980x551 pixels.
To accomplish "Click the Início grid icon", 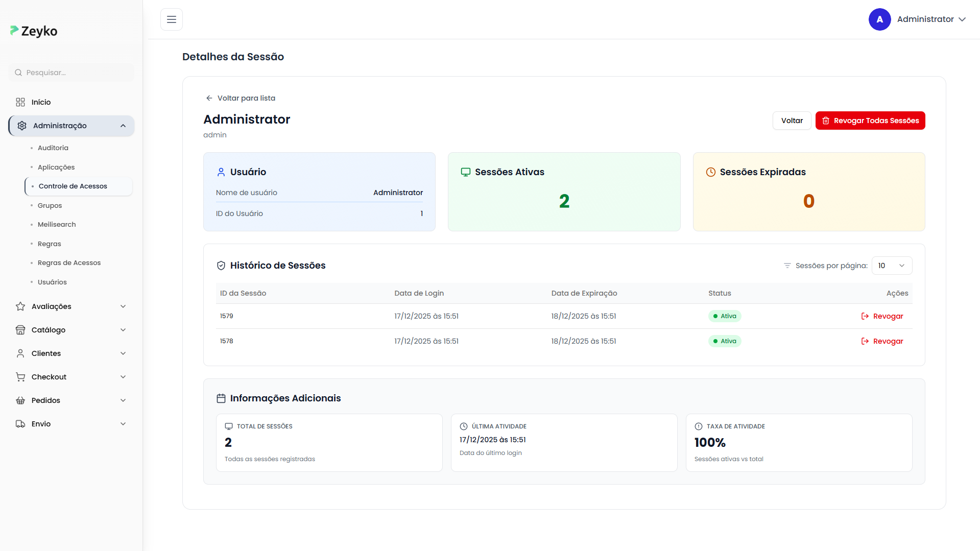I will point(20,102).
